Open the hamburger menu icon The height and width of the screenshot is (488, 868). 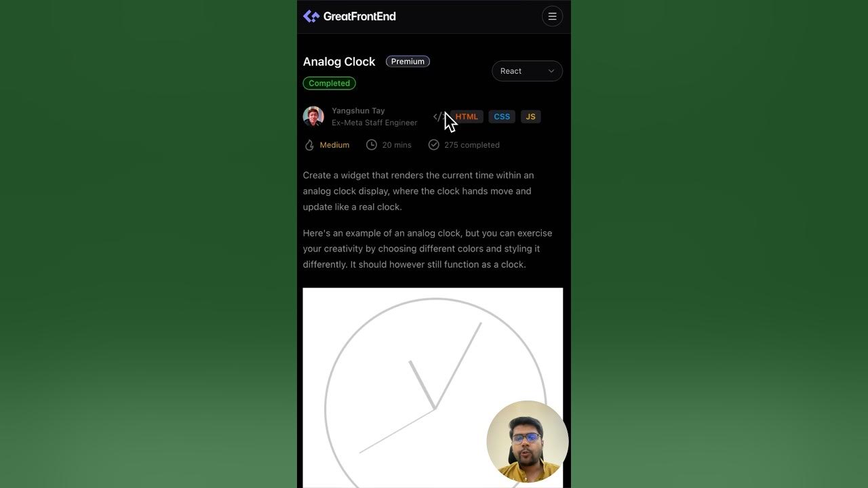point(552,16)
